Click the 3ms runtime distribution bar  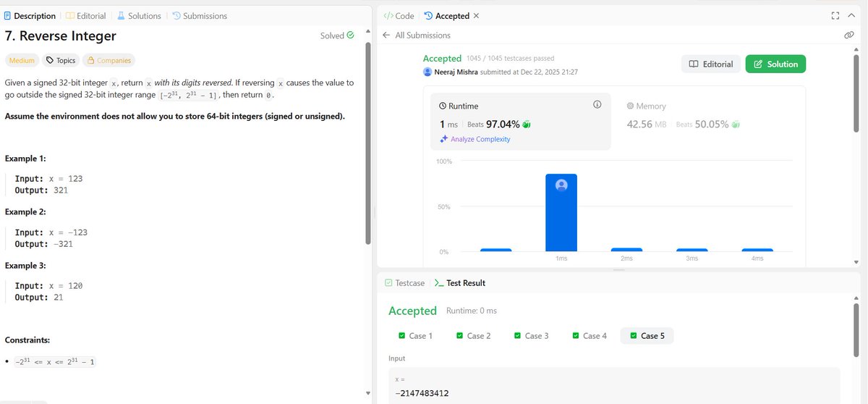[x=692, y=250]
